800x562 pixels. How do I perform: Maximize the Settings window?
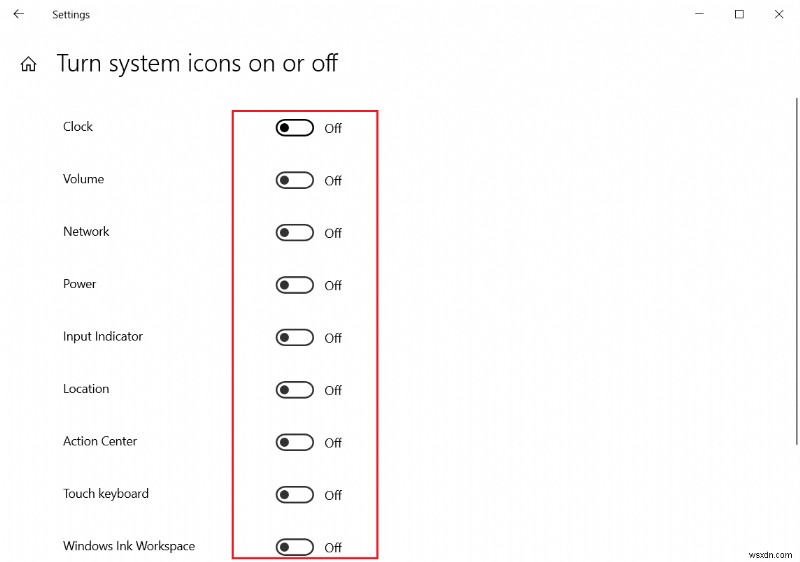(x=739, y=14)
